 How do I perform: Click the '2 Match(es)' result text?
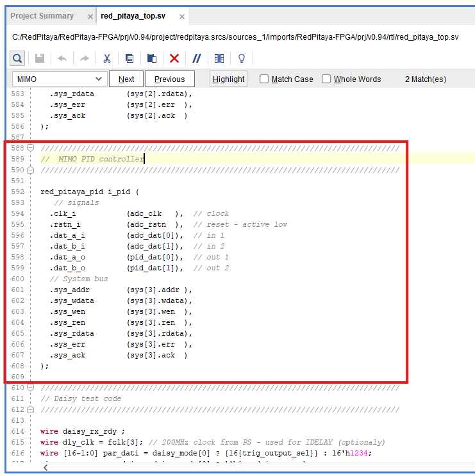426,79
